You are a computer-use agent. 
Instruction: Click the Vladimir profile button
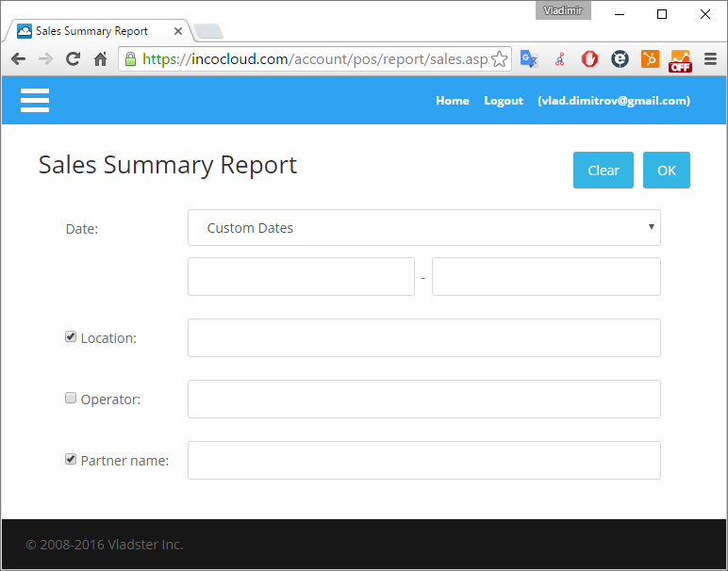click(x=563, y=10)
